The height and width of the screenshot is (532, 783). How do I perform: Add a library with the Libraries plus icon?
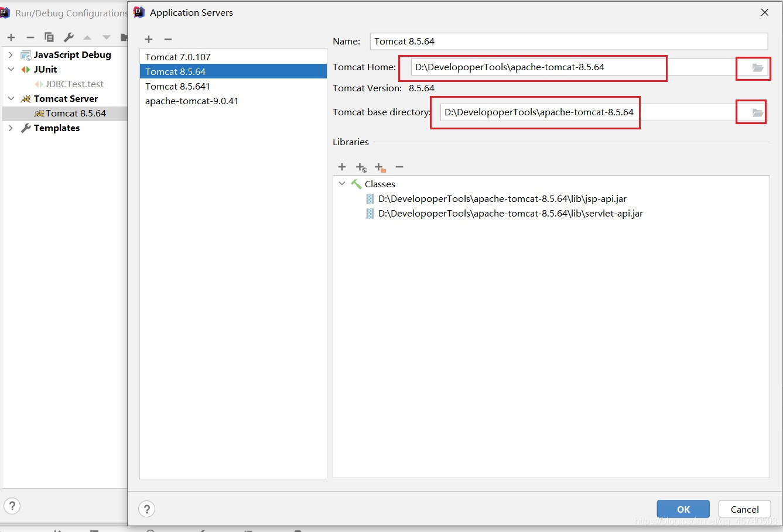click(x=342, y=167)
